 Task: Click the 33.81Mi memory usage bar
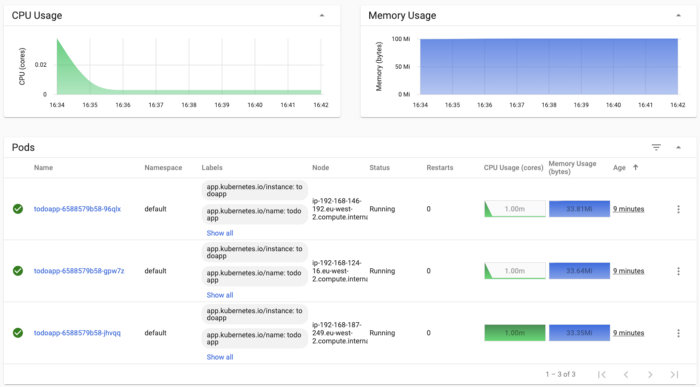tap(579, 209)
